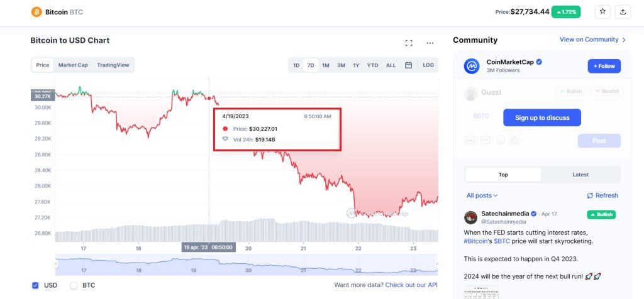Open the Check out our API link
The height and width of the screenshot is (299, 644).
(411, 285)
